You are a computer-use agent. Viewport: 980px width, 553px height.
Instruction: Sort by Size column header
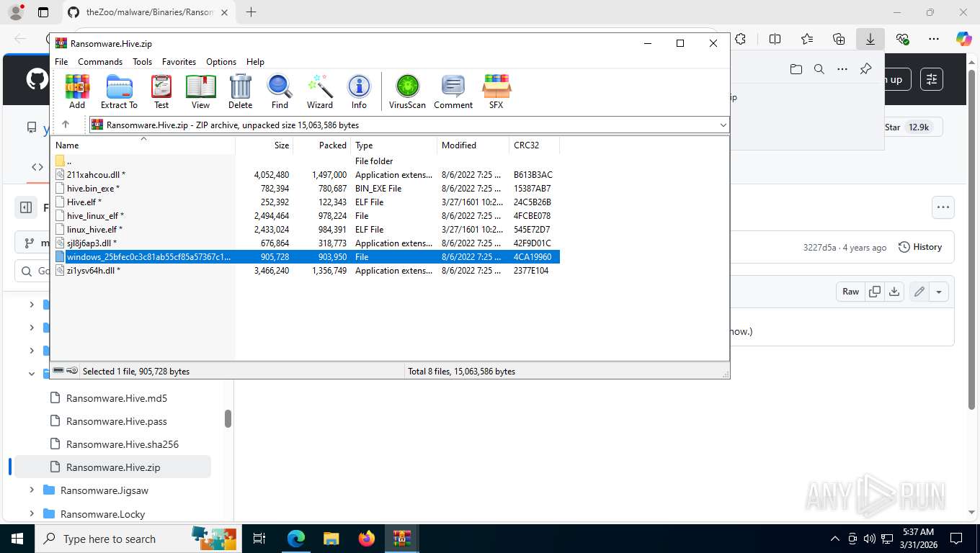tap(264, 145)
